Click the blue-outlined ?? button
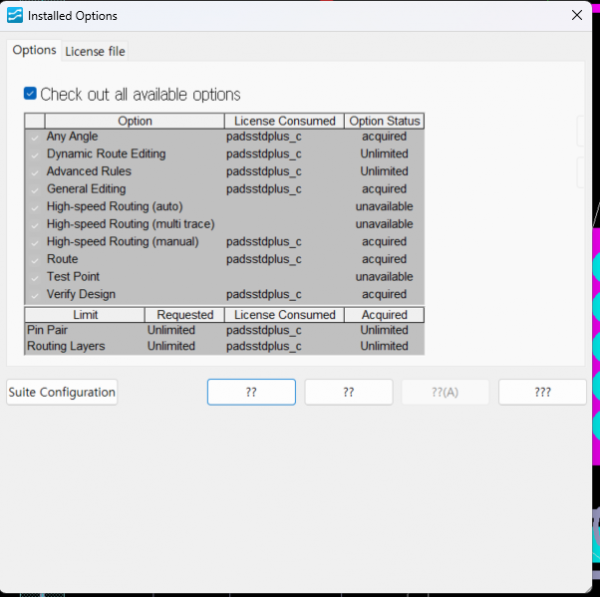 tap(251, 392)
